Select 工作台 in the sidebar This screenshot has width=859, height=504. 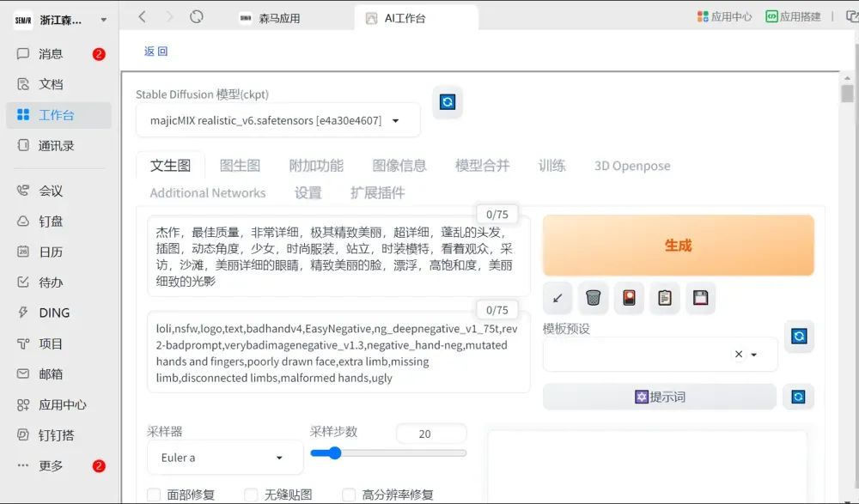pyautogui.click(x=58, y=115)
